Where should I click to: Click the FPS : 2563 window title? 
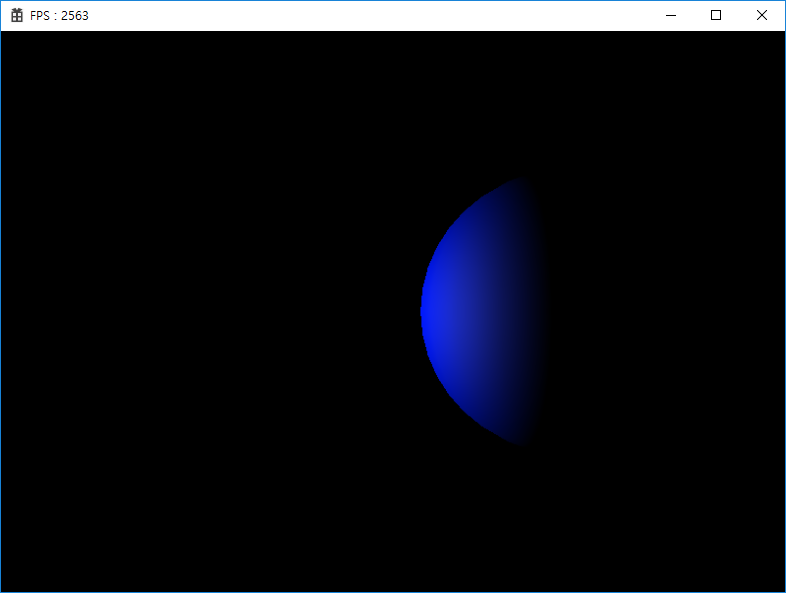(x=59, y=16)
